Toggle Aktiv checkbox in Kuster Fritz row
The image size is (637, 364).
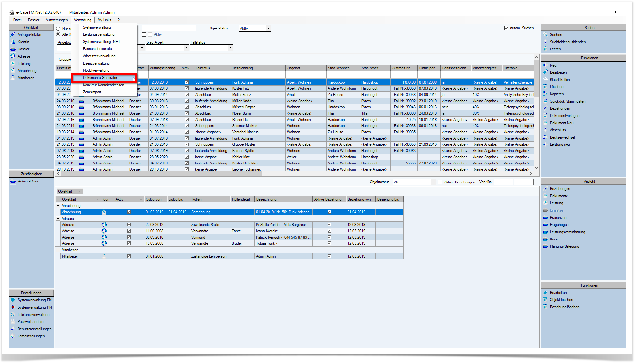(187, 88)
